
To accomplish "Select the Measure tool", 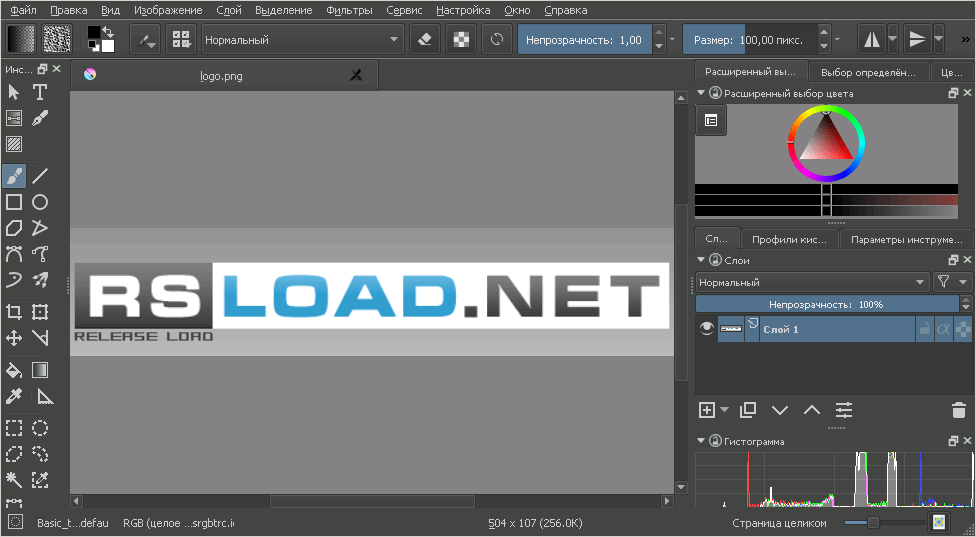I will click(x=44, y=396).
